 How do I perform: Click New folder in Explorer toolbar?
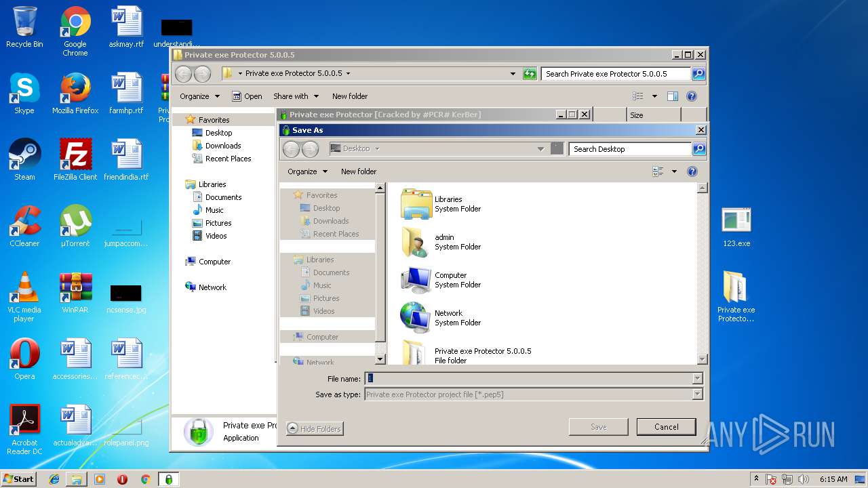(x=350, y=96)
